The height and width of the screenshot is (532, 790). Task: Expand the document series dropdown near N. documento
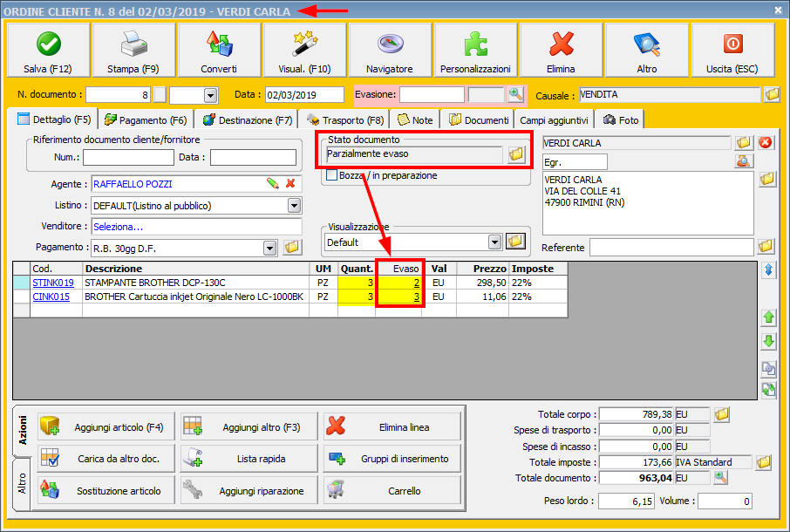tap(211, 95)
